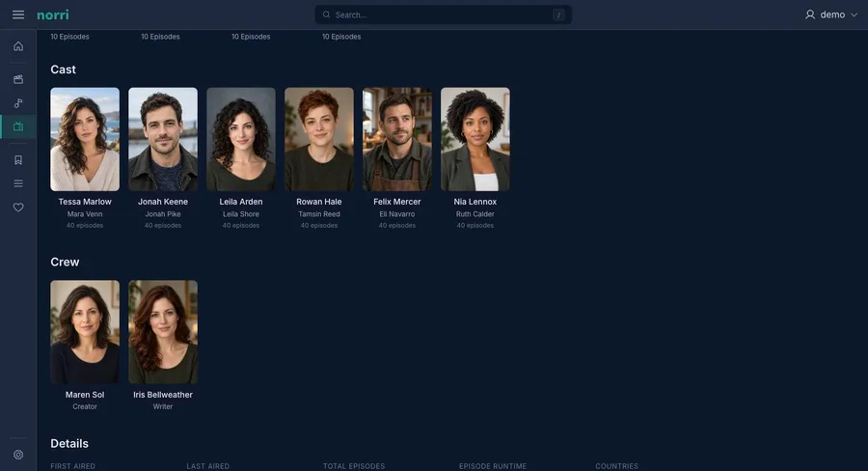Click character name Ruth Calder

(x=475, y=214)
